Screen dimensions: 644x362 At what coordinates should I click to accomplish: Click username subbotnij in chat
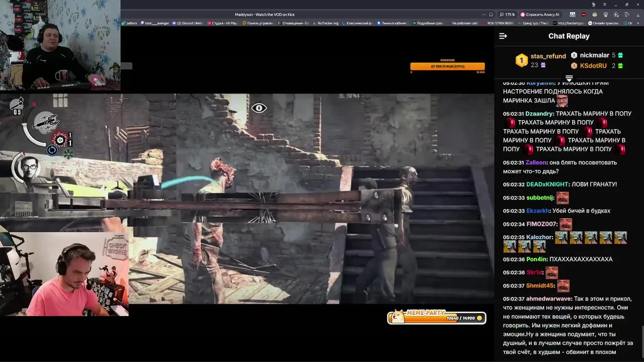pyautogui.click(x=540, y=198)
